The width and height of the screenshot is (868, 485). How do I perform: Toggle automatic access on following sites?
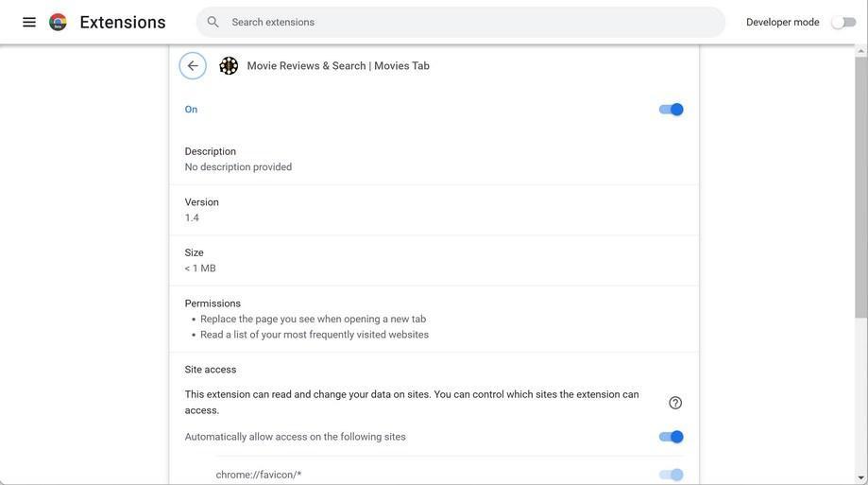click(671, 437)
